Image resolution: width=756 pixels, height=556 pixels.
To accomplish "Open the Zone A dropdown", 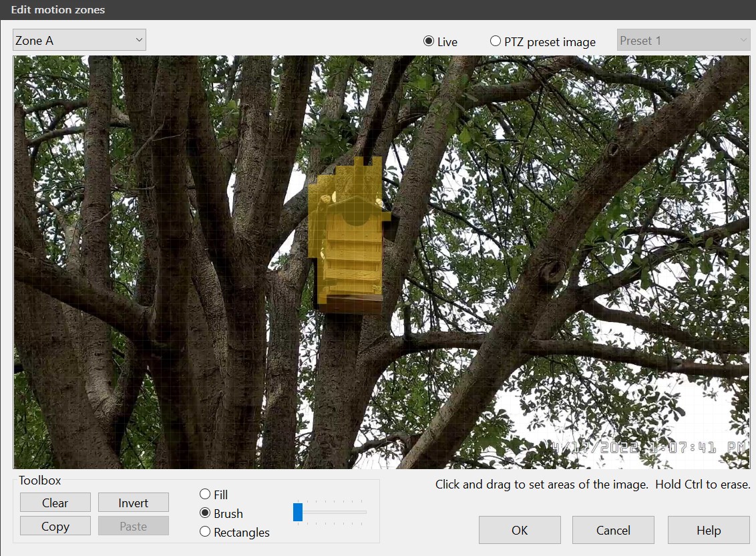I will 79,40.
